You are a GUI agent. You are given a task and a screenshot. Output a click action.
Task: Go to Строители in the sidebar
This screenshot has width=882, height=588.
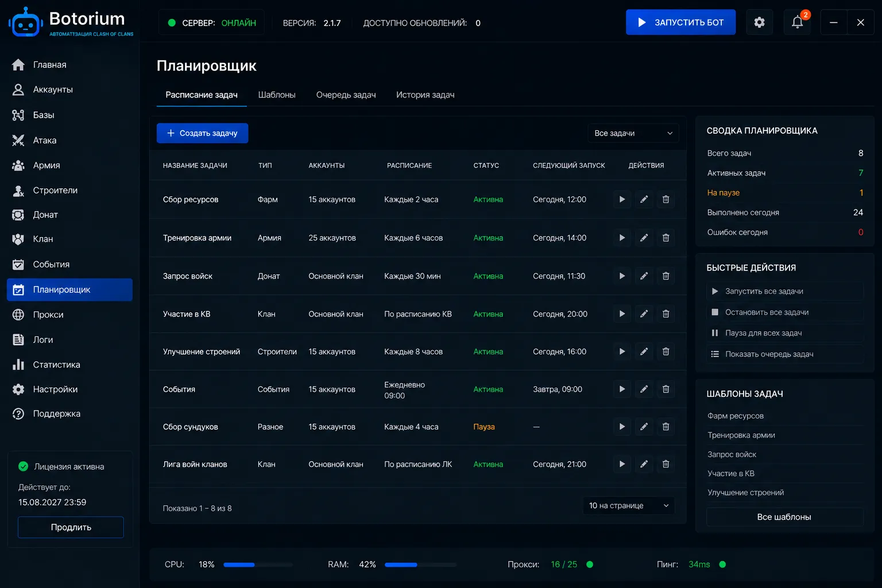69,190
